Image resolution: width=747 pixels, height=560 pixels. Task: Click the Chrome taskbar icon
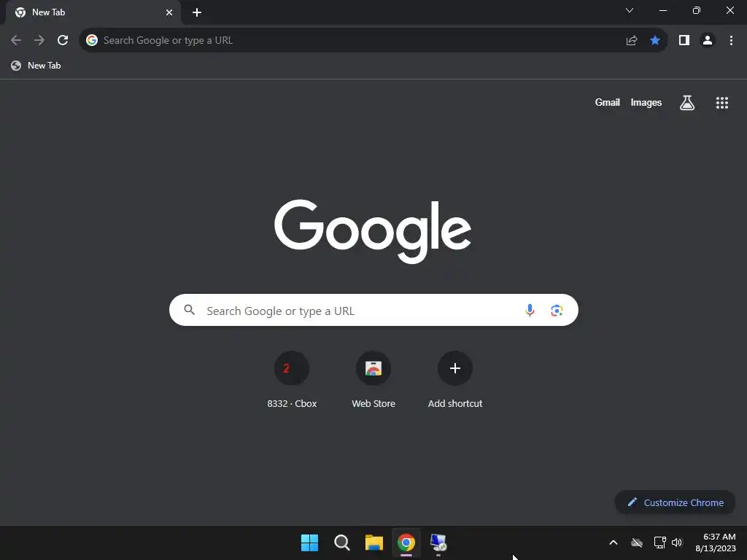click(x=406, y=542)
